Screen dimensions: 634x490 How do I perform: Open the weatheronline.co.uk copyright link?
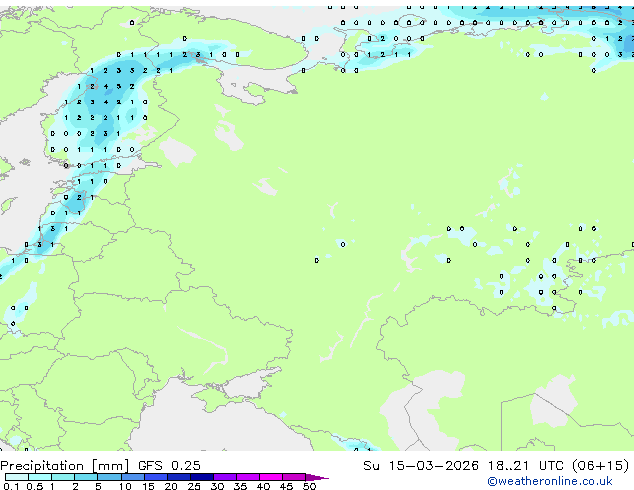click(x=550, y=481)
